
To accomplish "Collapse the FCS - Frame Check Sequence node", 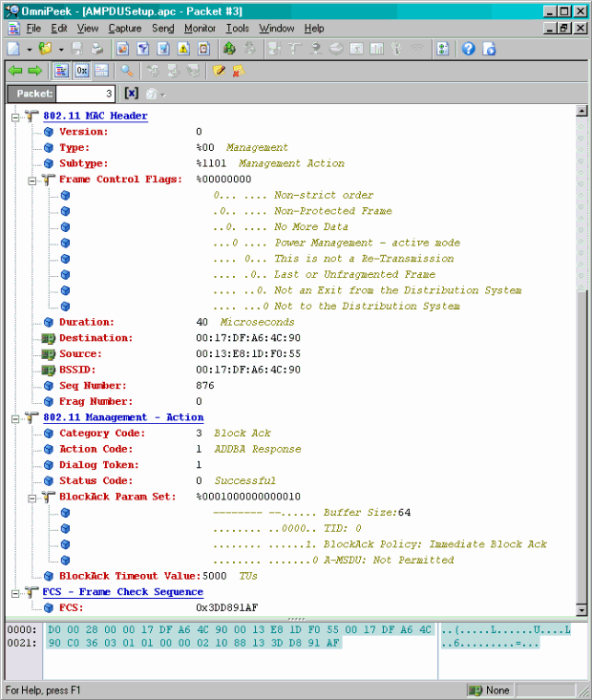I will coord(15,593).
